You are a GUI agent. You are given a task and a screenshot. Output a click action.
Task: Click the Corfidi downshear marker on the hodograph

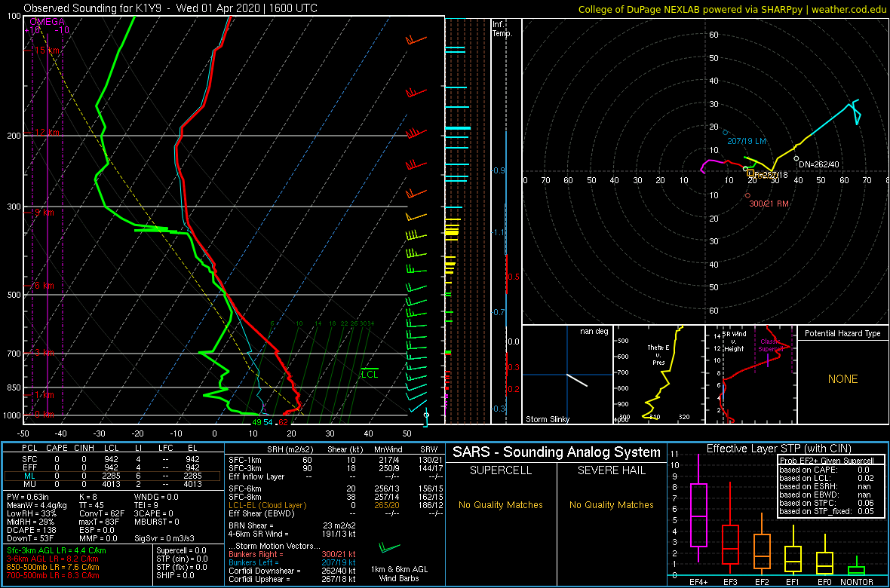tap(796, 159)
